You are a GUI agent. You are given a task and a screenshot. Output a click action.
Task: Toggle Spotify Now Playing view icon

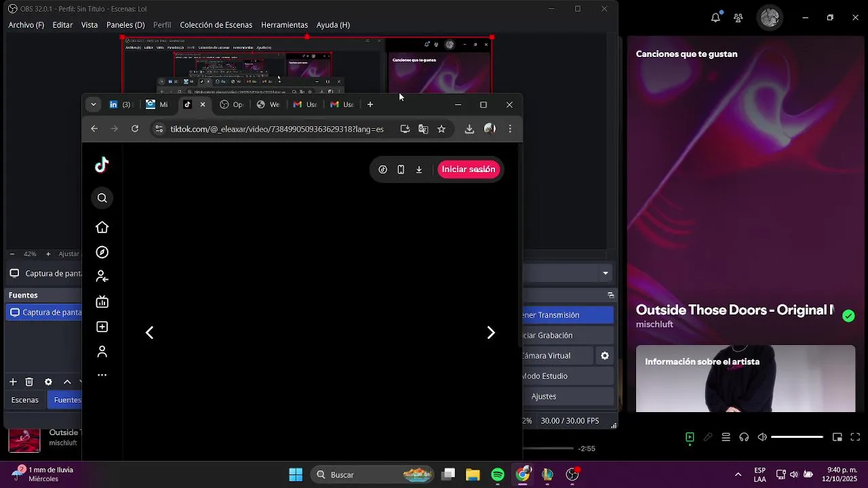[690, 437]
